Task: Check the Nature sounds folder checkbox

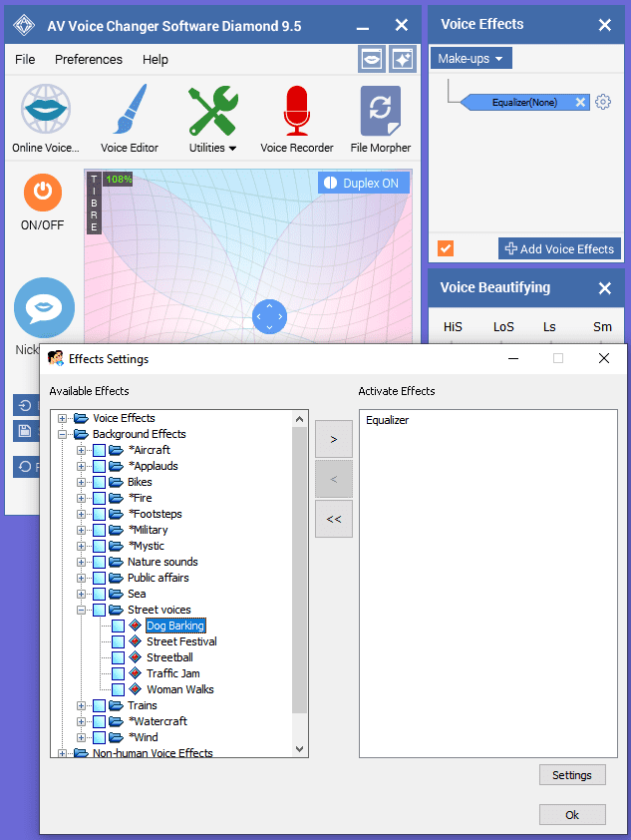Action: 99,562
